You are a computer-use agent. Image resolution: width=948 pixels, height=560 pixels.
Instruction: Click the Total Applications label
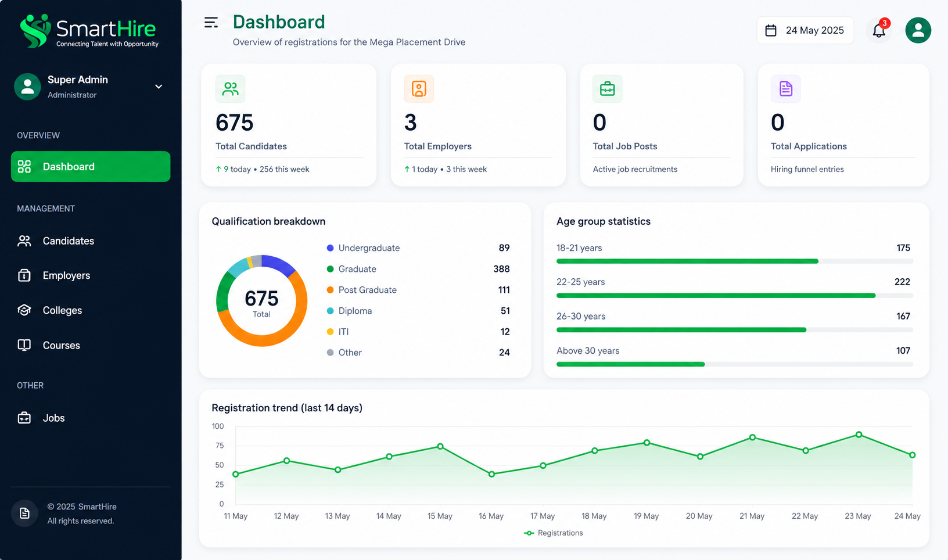coord(809,146)
